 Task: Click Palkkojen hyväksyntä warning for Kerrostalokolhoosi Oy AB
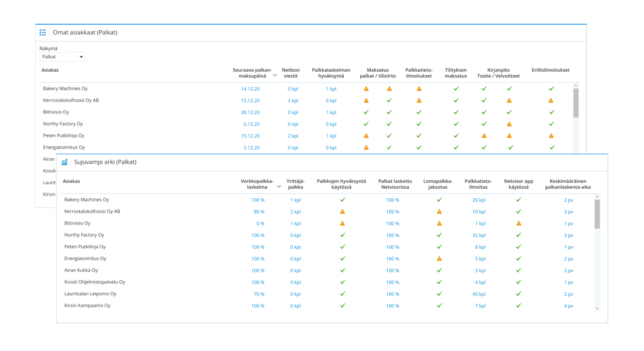point(342,212)
